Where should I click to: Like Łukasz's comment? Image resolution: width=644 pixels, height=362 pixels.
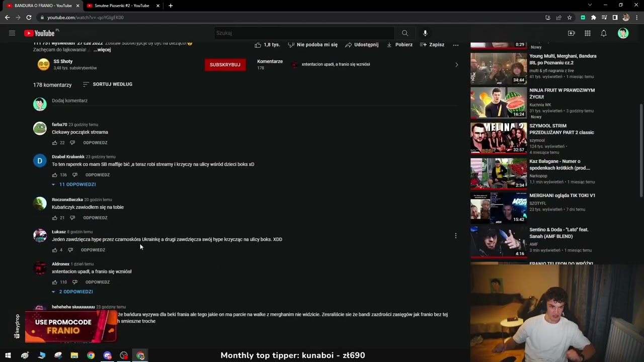[x=54, y=250]
